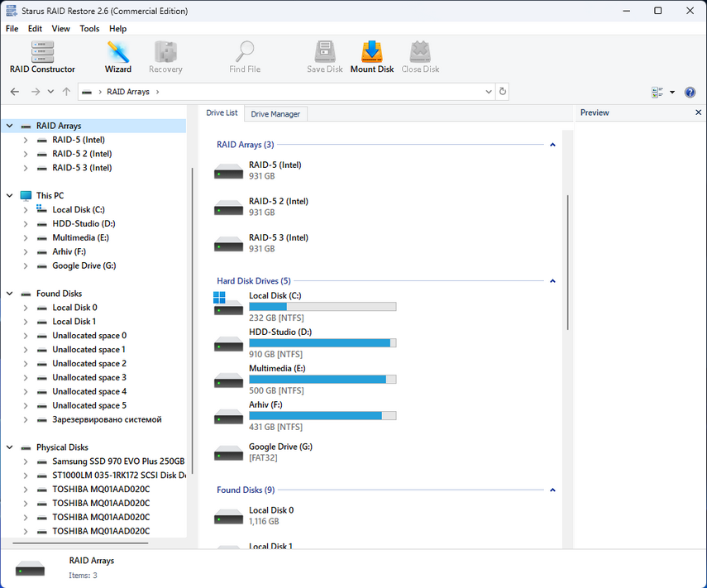The image size is (707, 588).
Task: Switch to the Drive List tab
Action: pos(222,112)
